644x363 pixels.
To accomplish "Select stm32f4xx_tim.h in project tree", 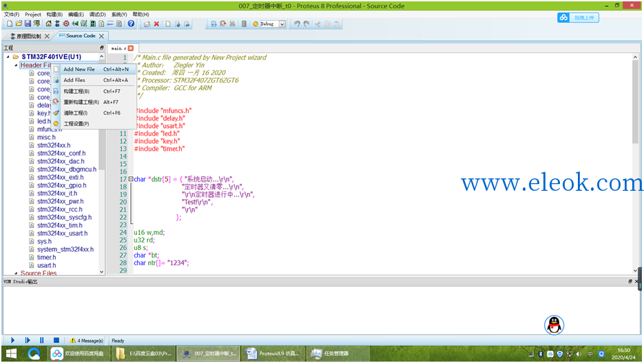I will coord(59,225).
